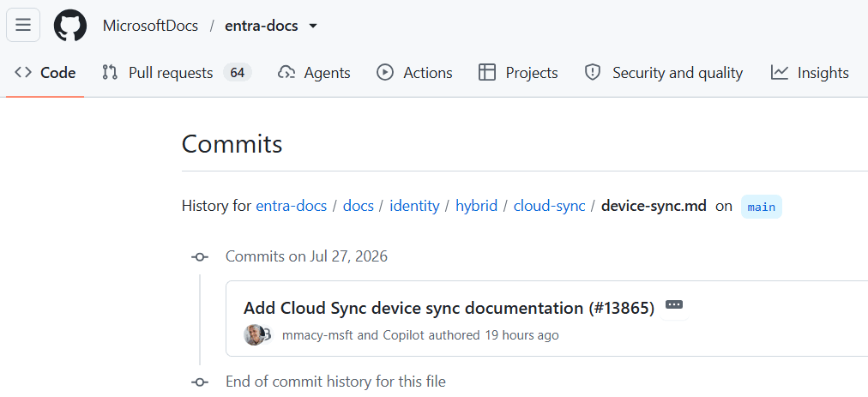Click the 19 hours ago timestamp
This screenshot has width=868, height=397.
[522, 335]
